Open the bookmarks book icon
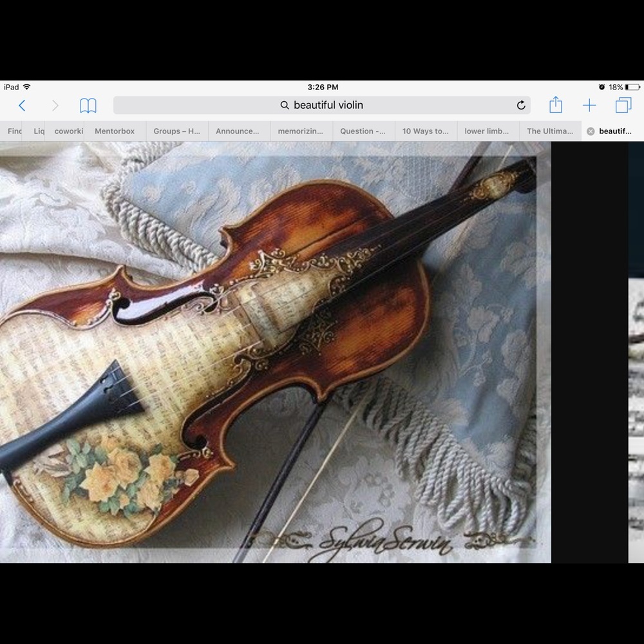This screenshot has width=644, height=644. [x=88, y=106]
